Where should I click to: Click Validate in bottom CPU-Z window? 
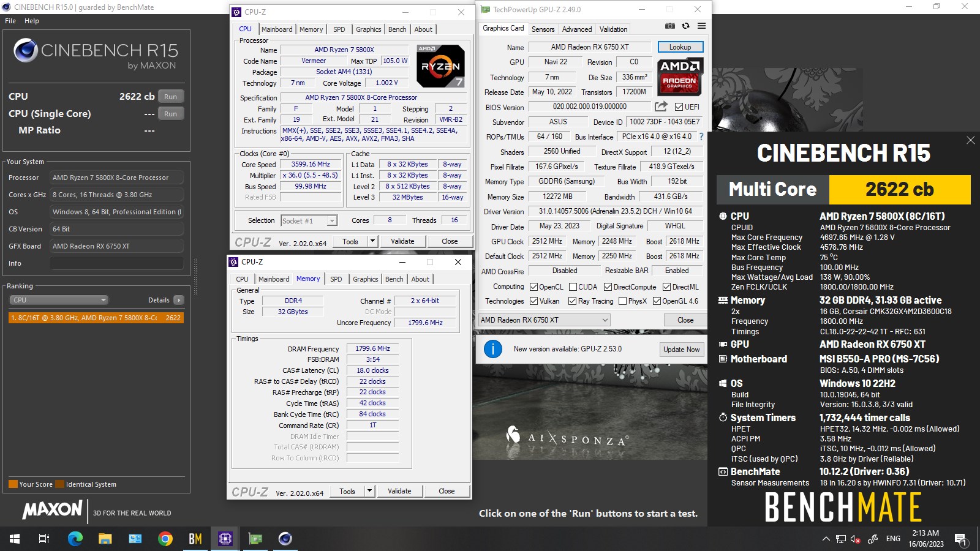point(399,491)
